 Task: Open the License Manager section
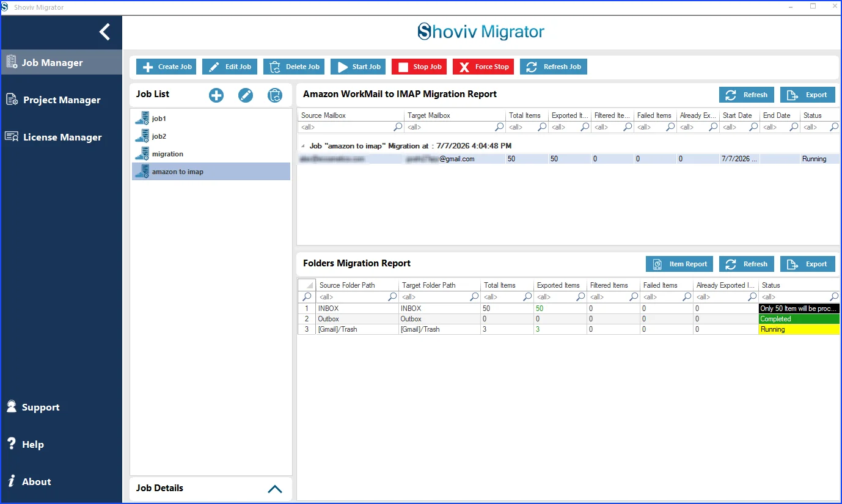pos(61,137)
